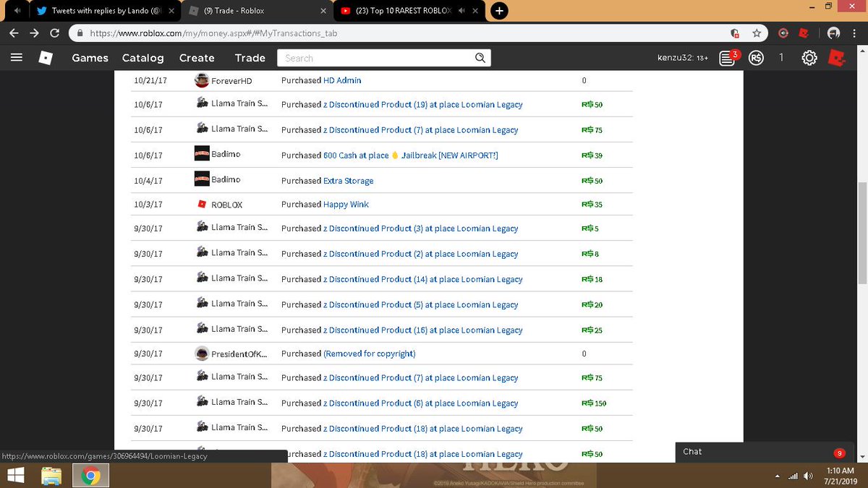Image resolution: width=868 pixels, height=488 pixels.
Task: Click the search magnifier icon
Action: point(480,58)
